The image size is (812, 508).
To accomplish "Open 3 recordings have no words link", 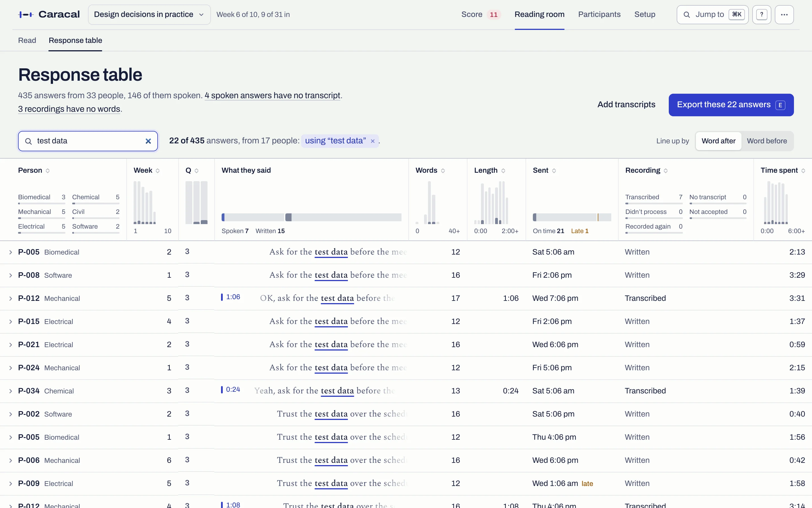I will [69, 109].
